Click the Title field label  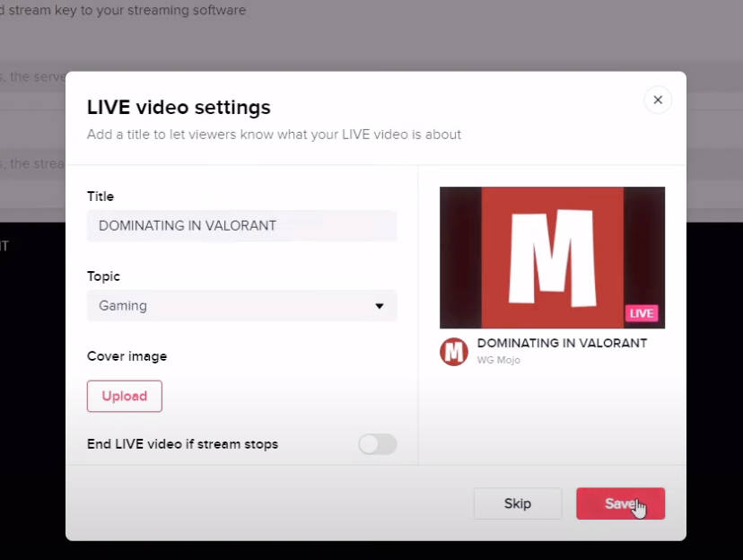[101, 197]
